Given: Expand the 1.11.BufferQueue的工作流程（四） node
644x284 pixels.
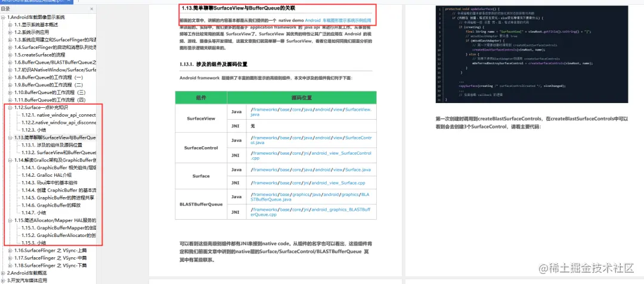Looking at the screenshot, I should pyautogui.click(x=10, y=99).
